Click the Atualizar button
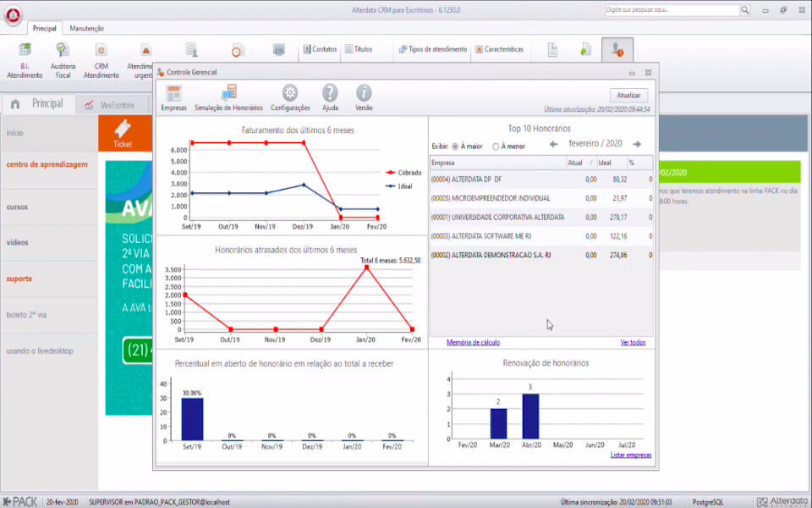 [x=628, y=96]
